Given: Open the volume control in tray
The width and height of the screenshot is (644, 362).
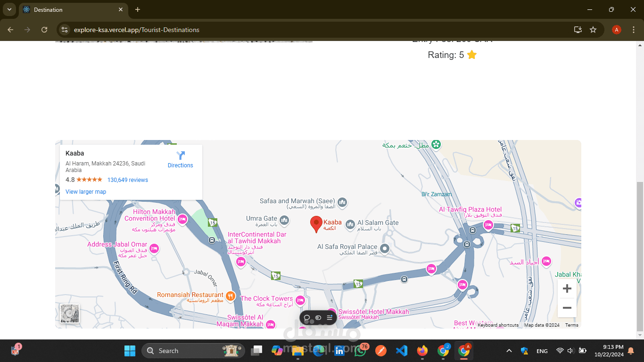Looking at the screenshot, I should [x=570, y=351].
